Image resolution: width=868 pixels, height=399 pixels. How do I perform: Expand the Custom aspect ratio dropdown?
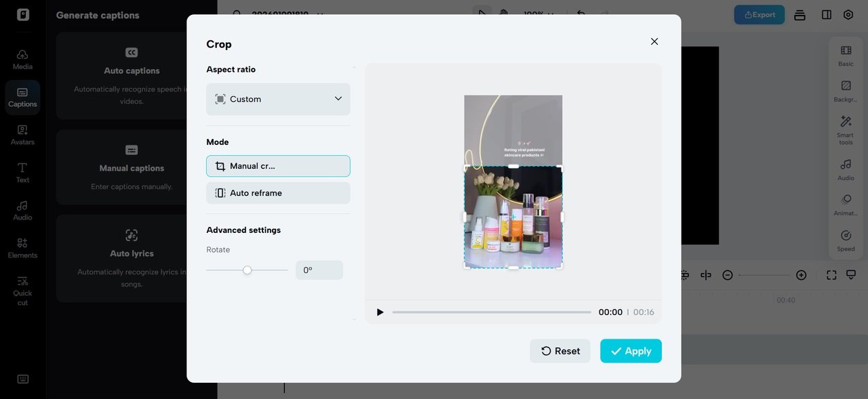pyautogui.click(x=278, y=99)
